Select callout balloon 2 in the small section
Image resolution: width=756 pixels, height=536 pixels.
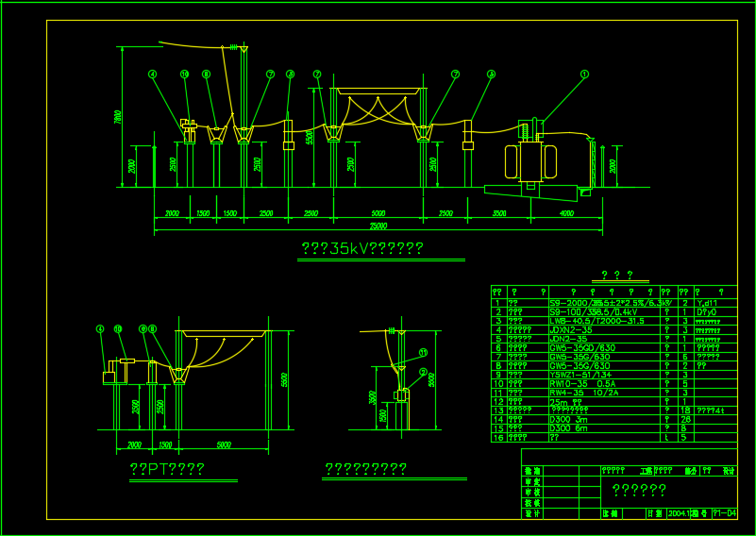[x=424, y=372]
